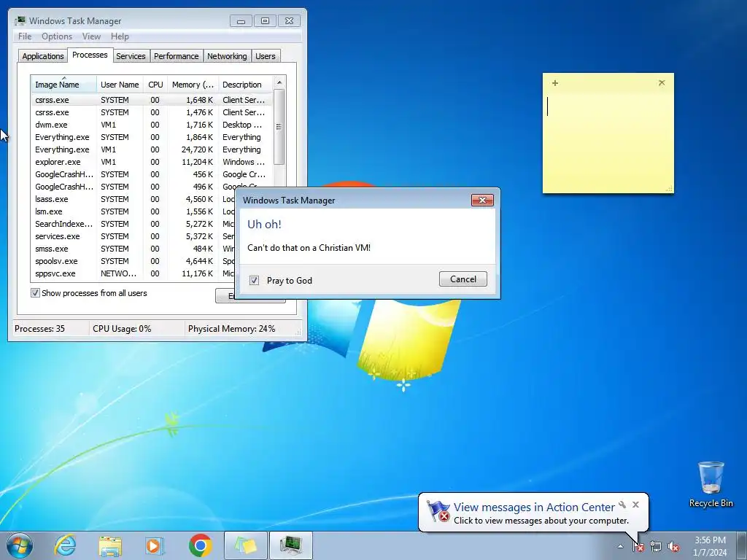Open Windows Explorer from the taskbar
This screenshot has width=747, height=560.
point(110,545)
